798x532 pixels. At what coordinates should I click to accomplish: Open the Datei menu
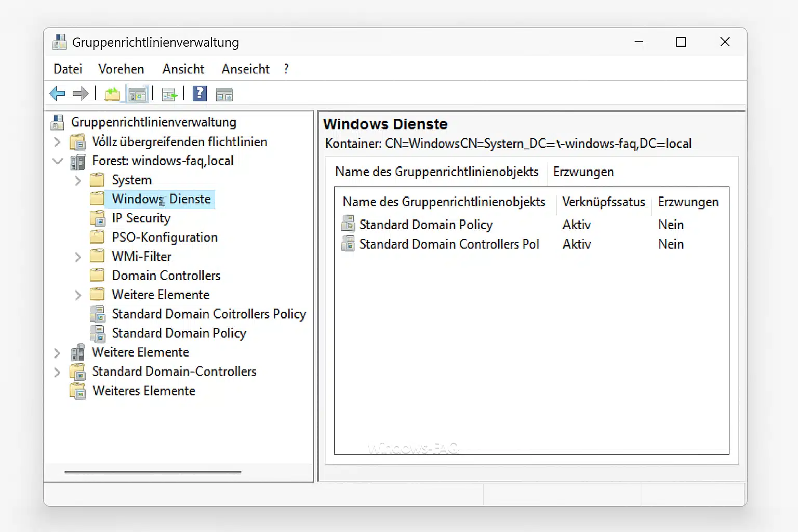pos(68,69)
